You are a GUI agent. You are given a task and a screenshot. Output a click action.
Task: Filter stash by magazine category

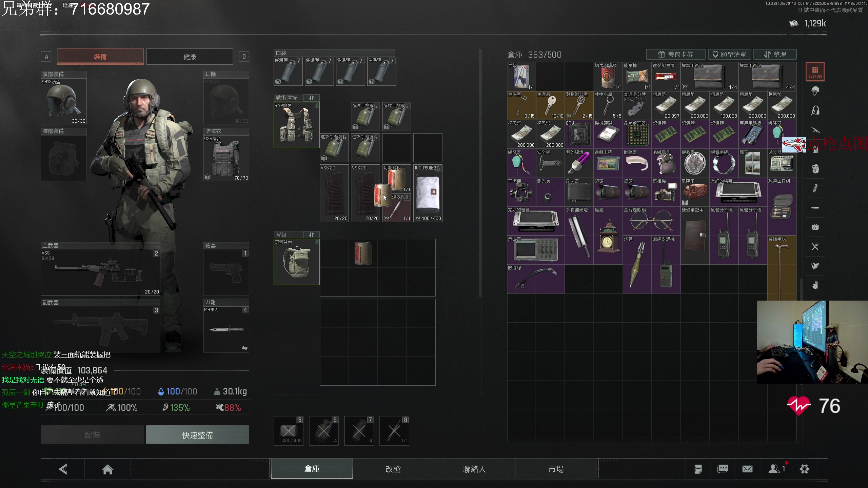click(815, 188)
